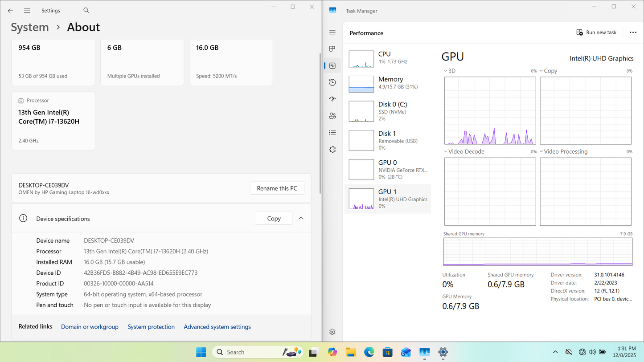
Task: Open the Processes page icon in Task Manager
Action: pos(332,49)
